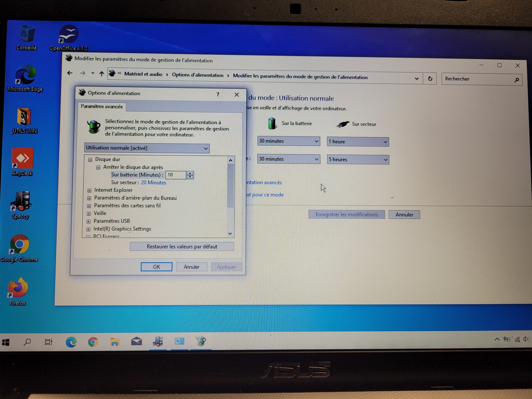Open the 1 heure dropdown for Sur secteur
This screenshot has width=532, height=399.
385,142
